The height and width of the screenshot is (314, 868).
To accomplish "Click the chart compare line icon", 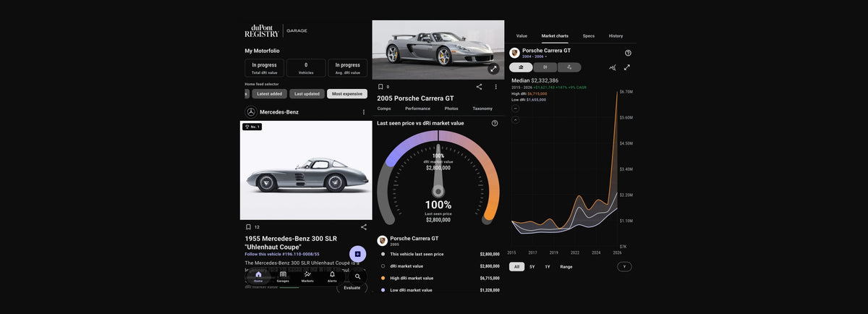I will point(613,67).
